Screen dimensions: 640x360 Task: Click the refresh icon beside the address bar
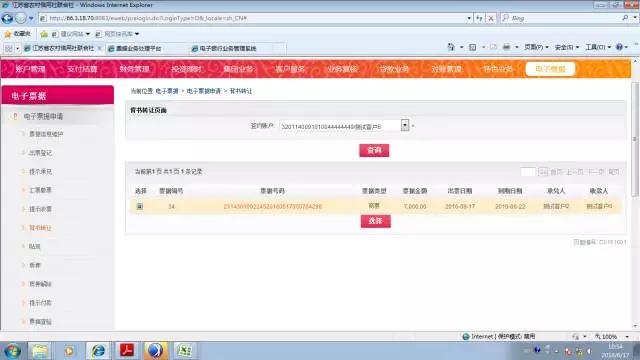(x=479, y=18)
